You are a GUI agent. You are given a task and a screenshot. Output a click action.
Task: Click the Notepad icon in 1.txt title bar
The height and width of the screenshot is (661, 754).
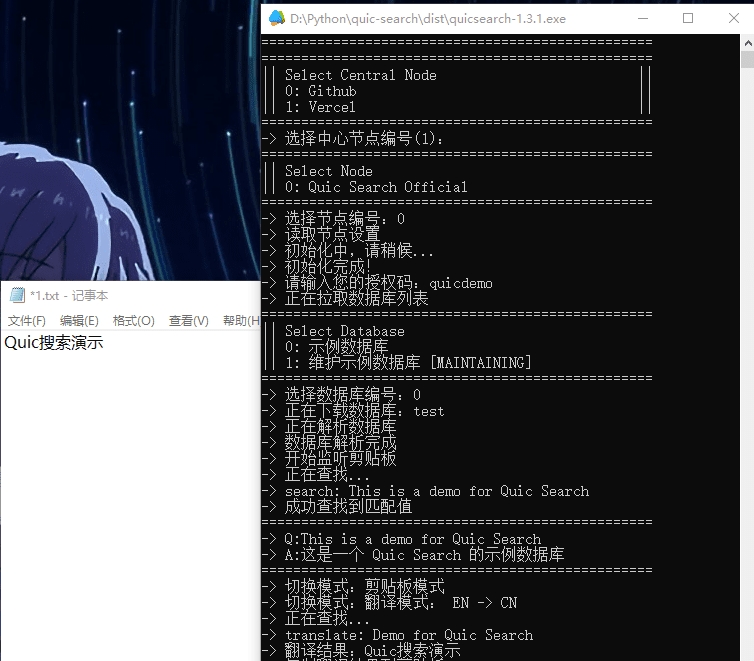[17, 295]
